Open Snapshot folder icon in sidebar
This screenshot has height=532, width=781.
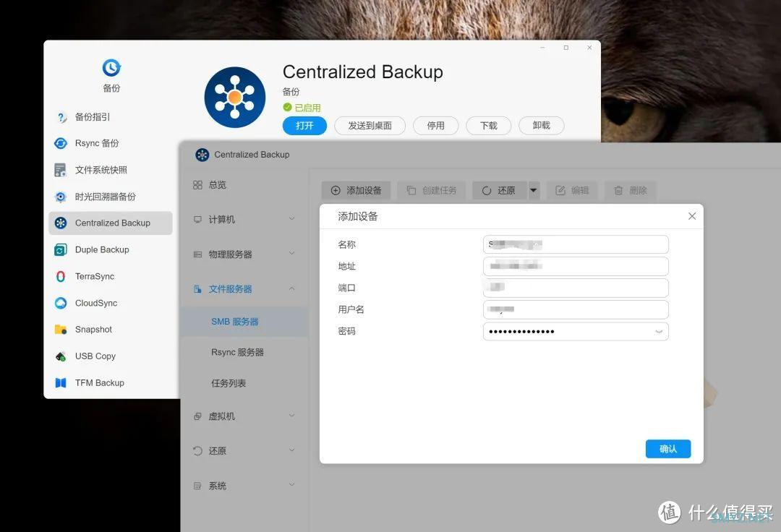point(61,330)
